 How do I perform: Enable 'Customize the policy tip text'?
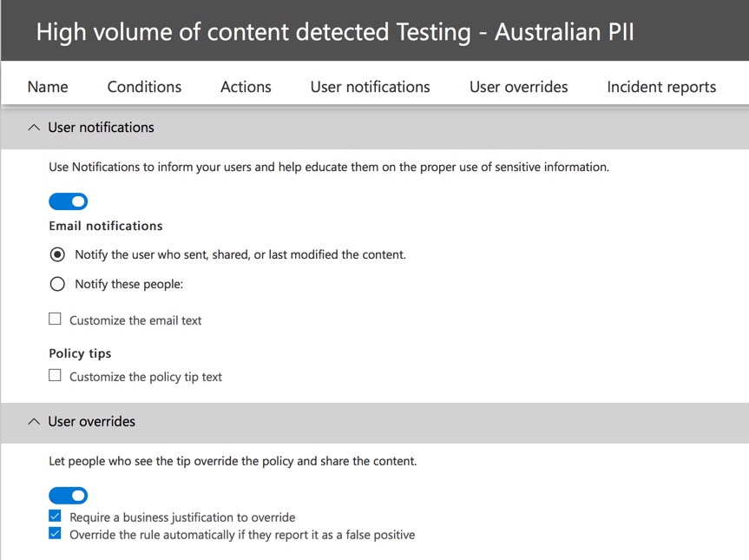pyautogui.click(x=55, y=375)
